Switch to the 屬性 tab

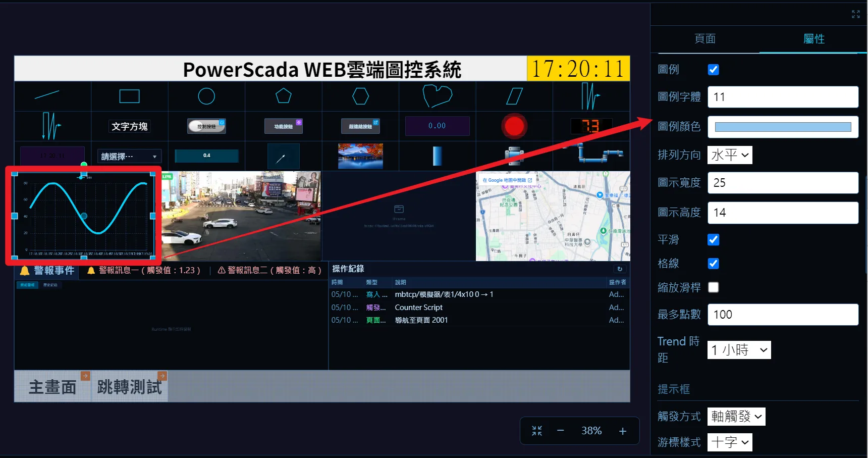814,39
